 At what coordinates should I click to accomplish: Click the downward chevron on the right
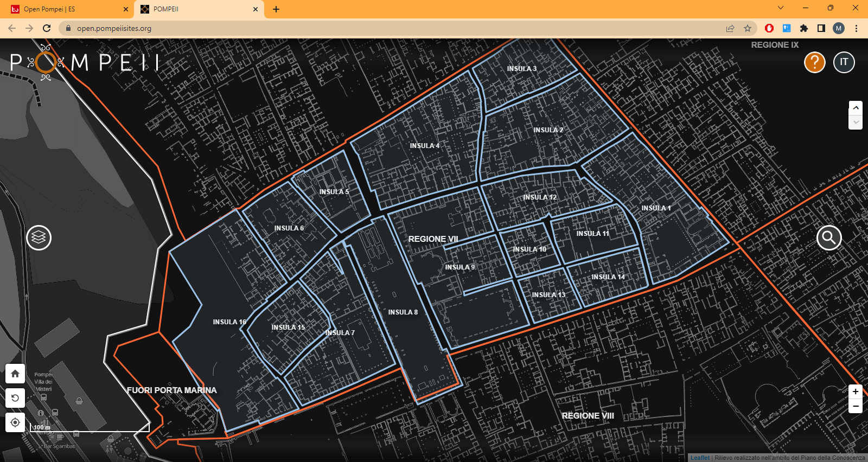tap(856, 123)
